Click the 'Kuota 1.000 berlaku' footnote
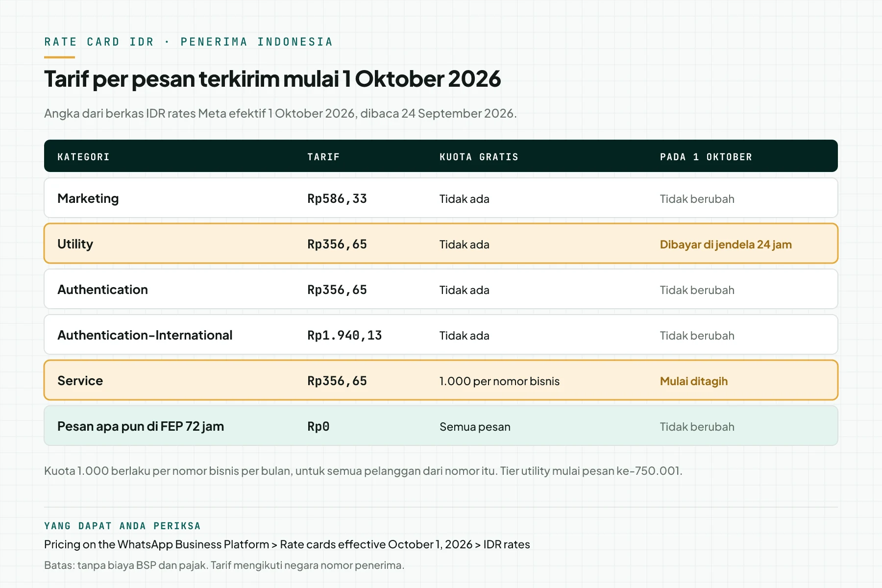This screenshot has width=882, height=588. click(363, 471)
